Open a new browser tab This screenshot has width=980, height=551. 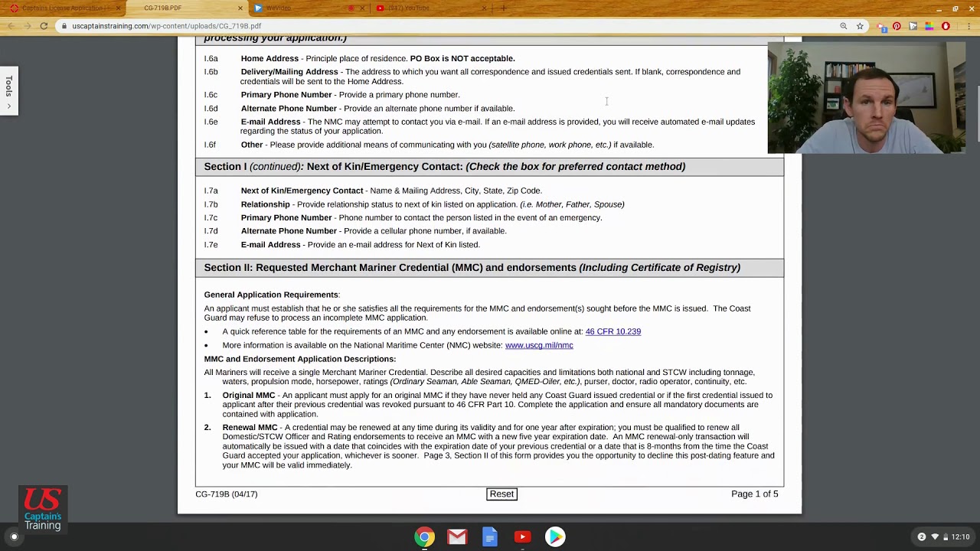click(x=503, y=8)
